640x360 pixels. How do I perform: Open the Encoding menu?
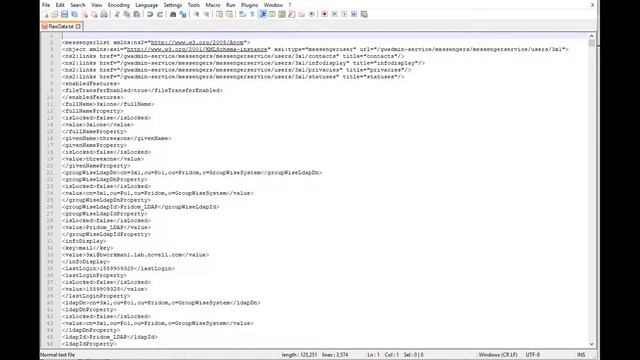tap(118, 5)
